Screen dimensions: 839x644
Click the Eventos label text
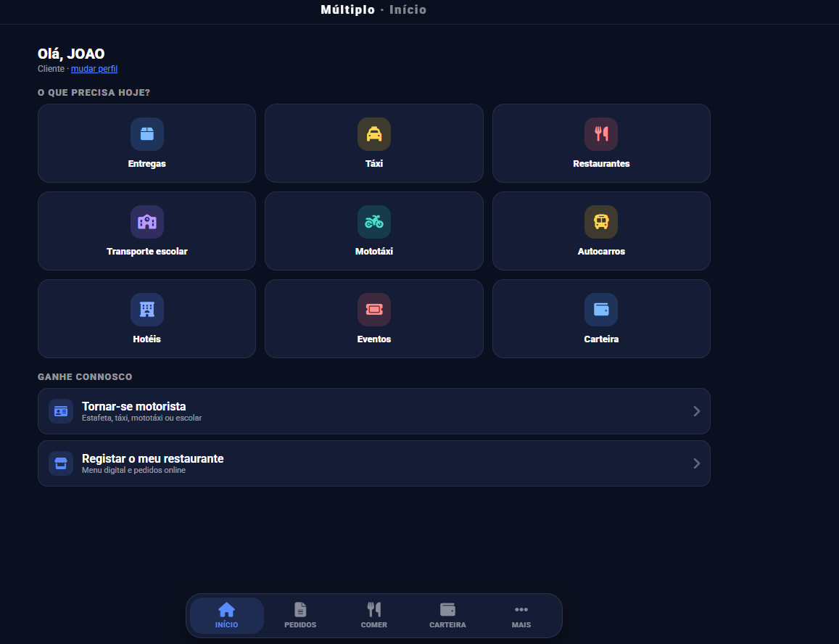[x=374, y=339]
